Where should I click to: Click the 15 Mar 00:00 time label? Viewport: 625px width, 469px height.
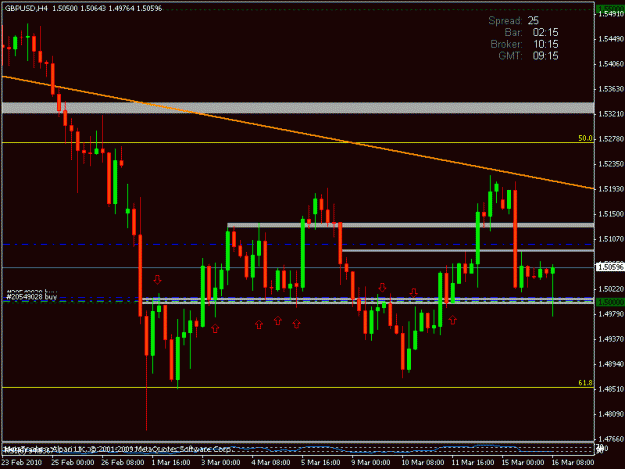(x=523, y=462)
